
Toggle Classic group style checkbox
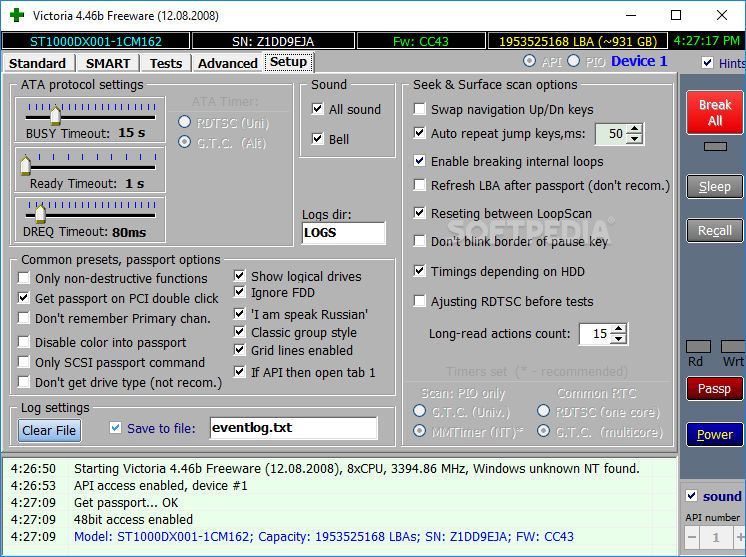(239, 332)
